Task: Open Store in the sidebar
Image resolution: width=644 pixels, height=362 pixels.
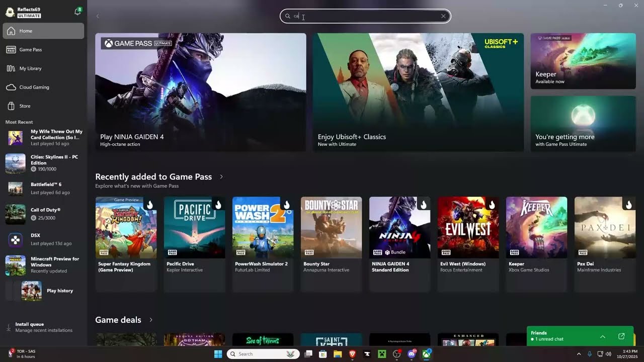Action: pyautogui.click(x=43, y=106)
